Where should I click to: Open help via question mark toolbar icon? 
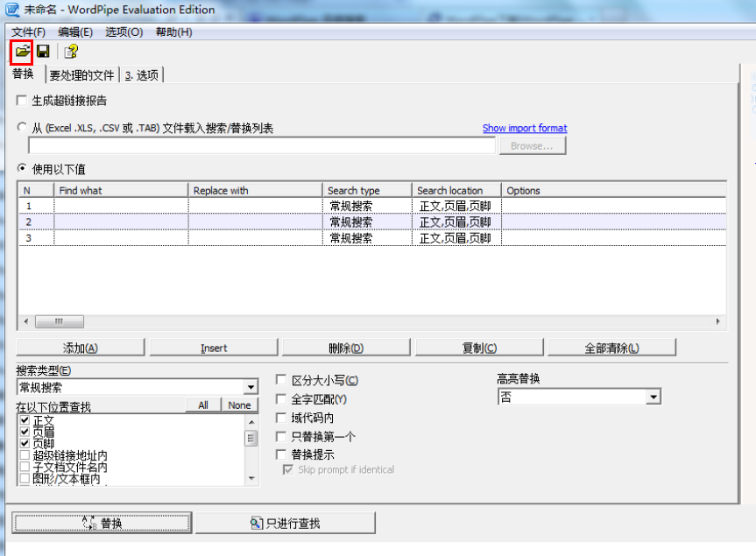71,51
